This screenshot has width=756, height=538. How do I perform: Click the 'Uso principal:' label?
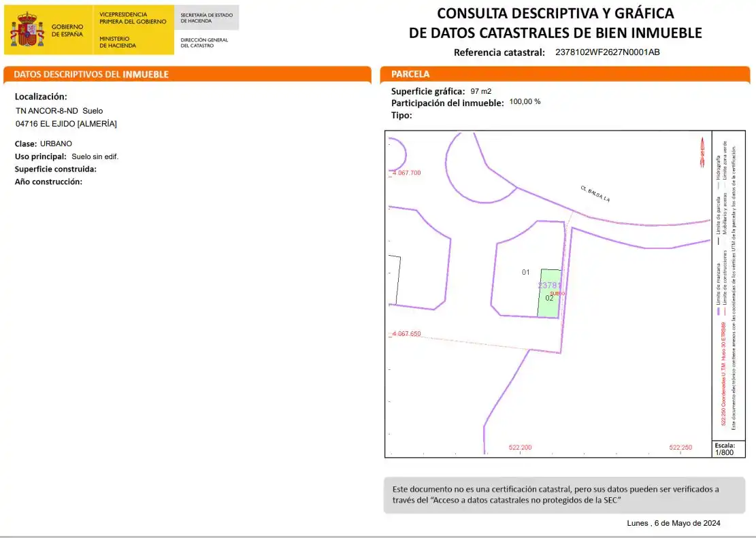[x=41, y=156]
